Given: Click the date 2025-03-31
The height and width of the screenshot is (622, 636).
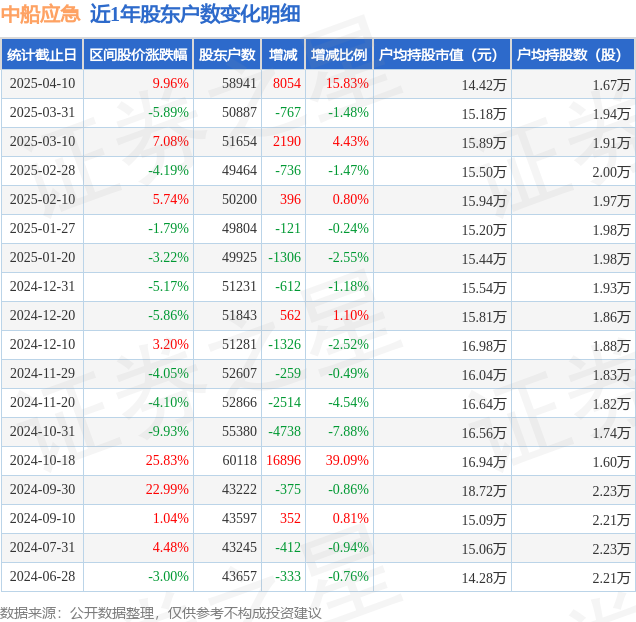Looking at the screenshot, I should (x=43, y=112).
